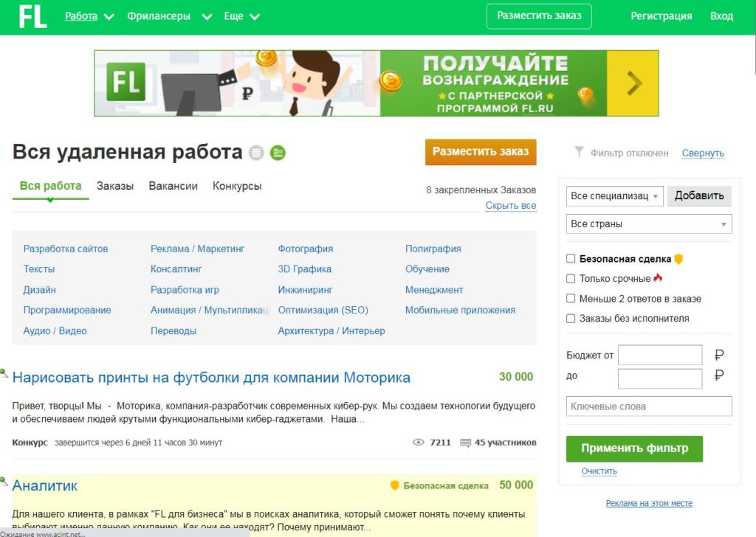The width and height of the screenshot is (756, 537).
Task: Open Реклама / Маркетинг category
Action: click(198, 249)
